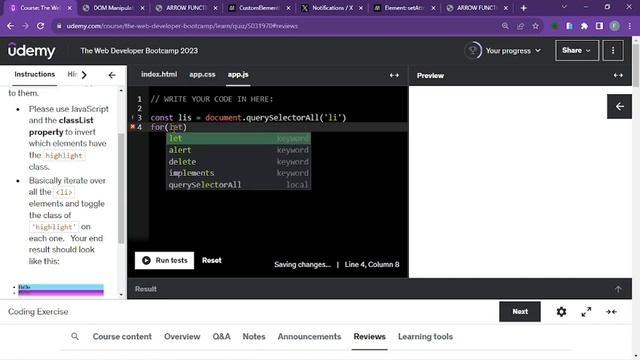The height and width of the screenshot is (360, 640).
Task: Select the Instructions tab
Action: (35, 74)
